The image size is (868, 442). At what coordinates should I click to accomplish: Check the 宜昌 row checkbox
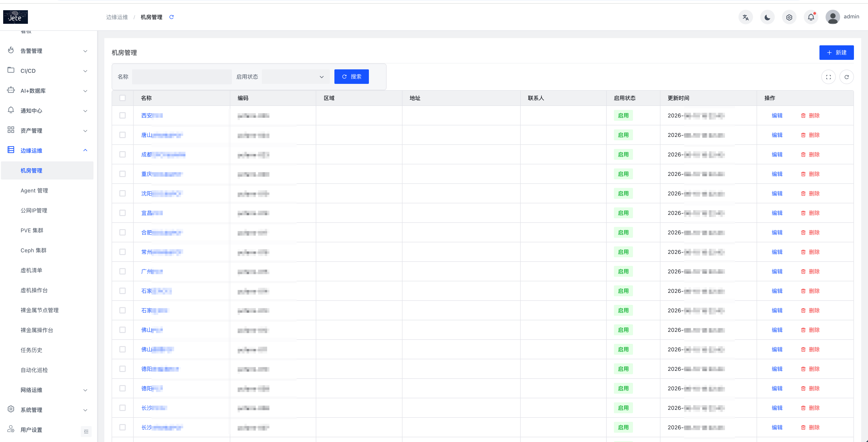[122, 213]
